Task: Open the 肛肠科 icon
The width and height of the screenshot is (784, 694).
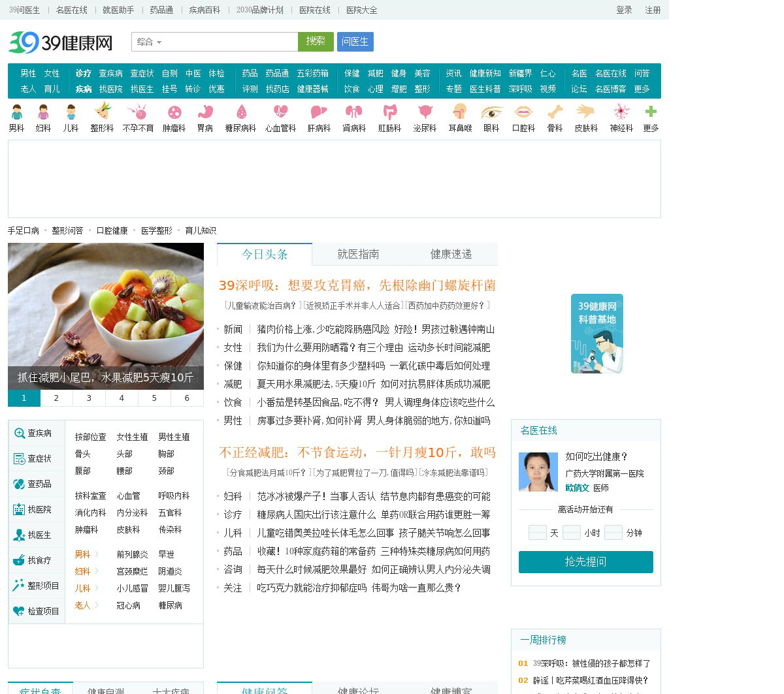Action: 389,112
